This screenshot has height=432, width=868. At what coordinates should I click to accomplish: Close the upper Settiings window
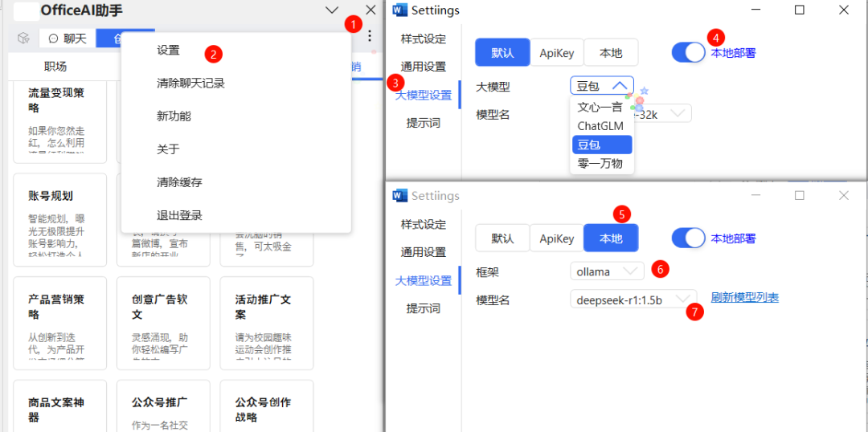point(844,10)
